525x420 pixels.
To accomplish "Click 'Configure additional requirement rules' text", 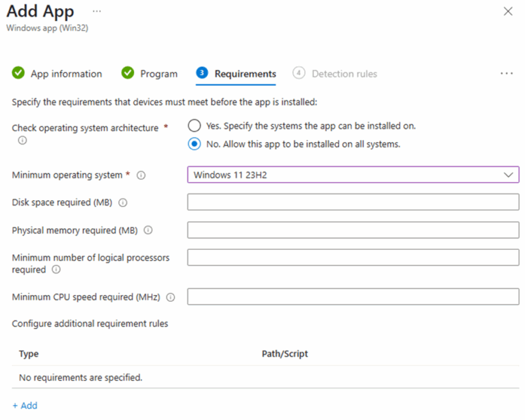I will point(90,324).
